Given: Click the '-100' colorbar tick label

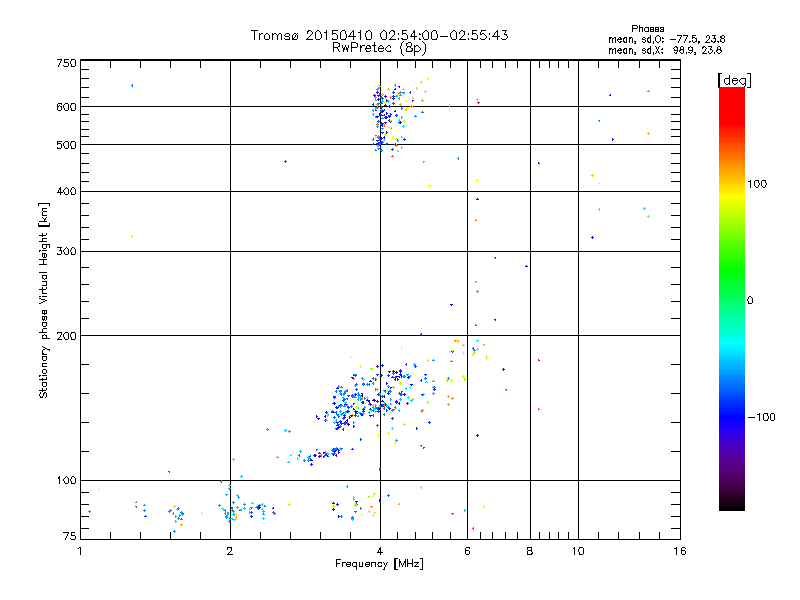Looking at the screenshot, I should click(x=761, y=417).
